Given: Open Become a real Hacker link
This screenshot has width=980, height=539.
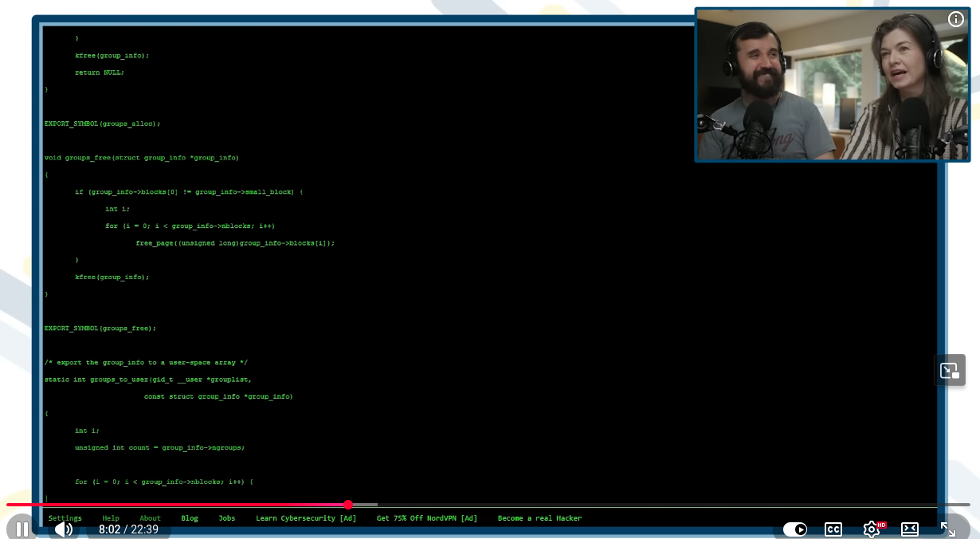Looking at the screenshot, I should click(x=539, y=518).
